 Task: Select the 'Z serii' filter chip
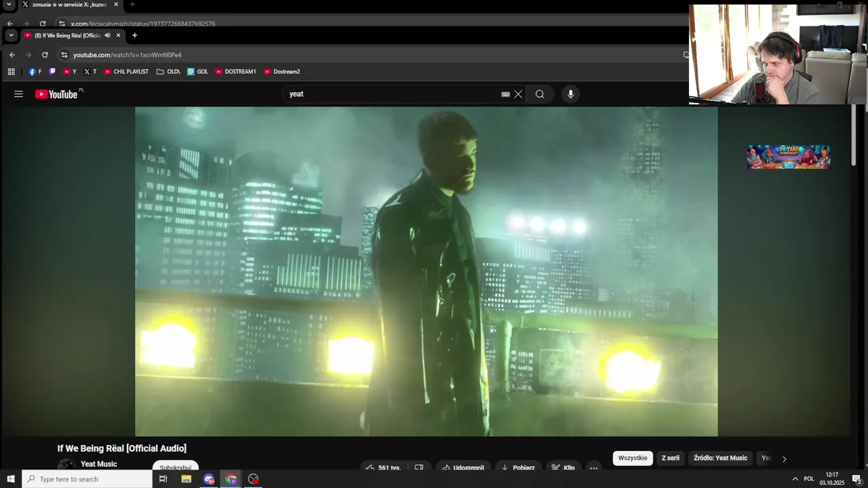[x=671, y=458]
